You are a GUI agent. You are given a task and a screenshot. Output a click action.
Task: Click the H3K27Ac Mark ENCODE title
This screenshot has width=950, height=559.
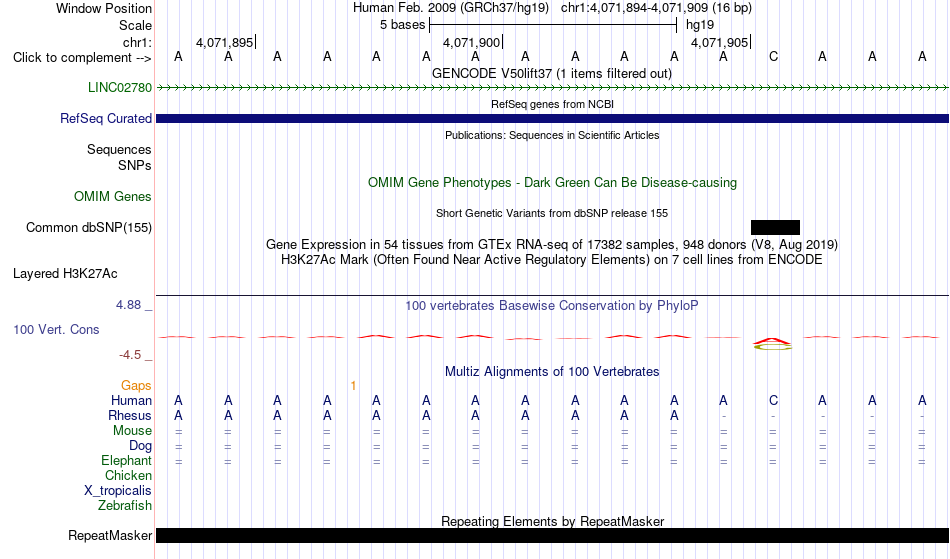[x=552, y=260]
